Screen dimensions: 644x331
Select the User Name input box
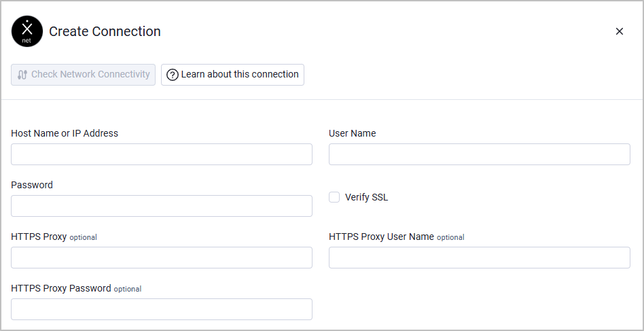coord(480,154)
